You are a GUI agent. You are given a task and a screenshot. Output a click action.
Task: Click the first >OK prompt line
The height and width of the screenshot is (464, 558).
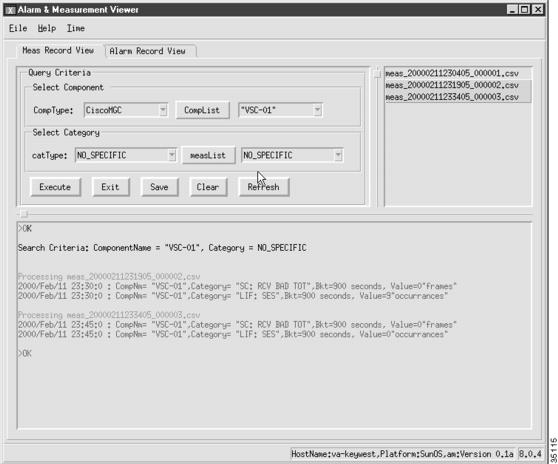coord(25,229)
